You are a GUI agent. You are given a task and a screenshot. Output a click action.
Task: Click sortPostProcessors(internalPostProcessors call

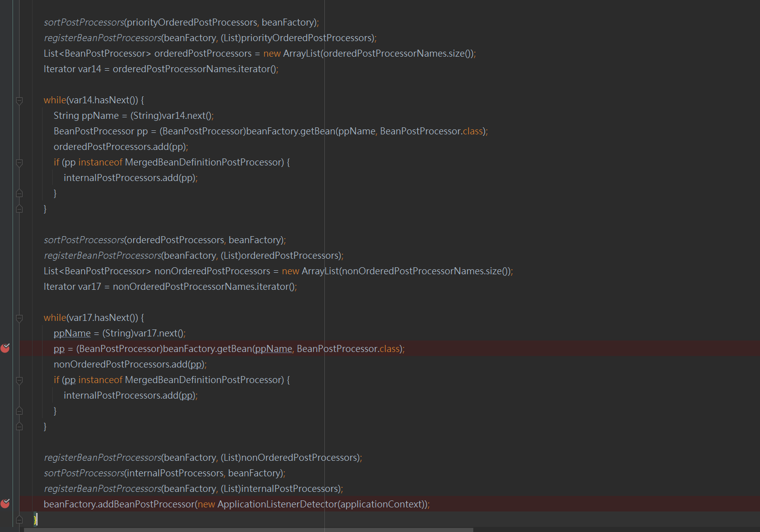(164, 473)
